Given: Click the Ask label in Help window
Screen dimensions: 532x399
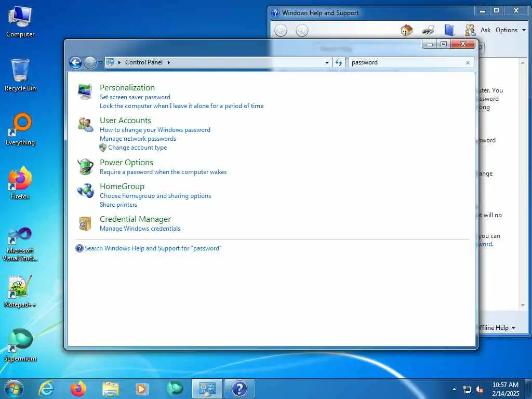Looking at the screenshot, I should pos(486,30).
